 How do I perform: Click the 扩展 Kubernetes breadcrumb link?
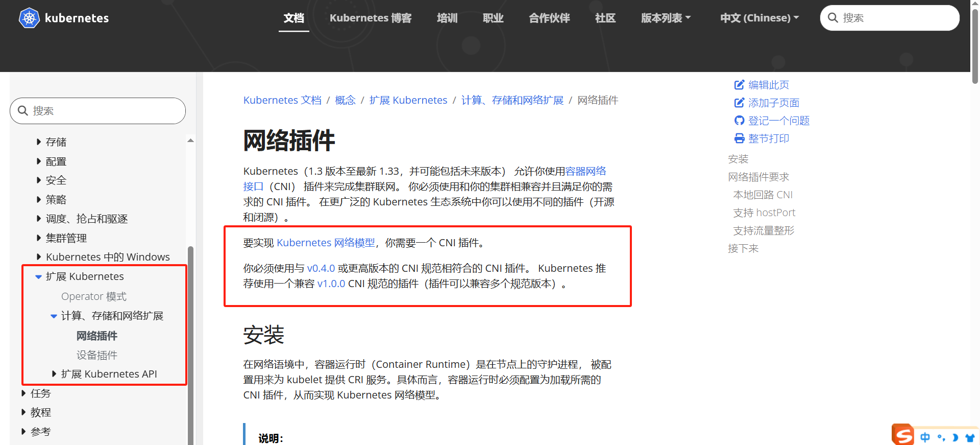408,100
